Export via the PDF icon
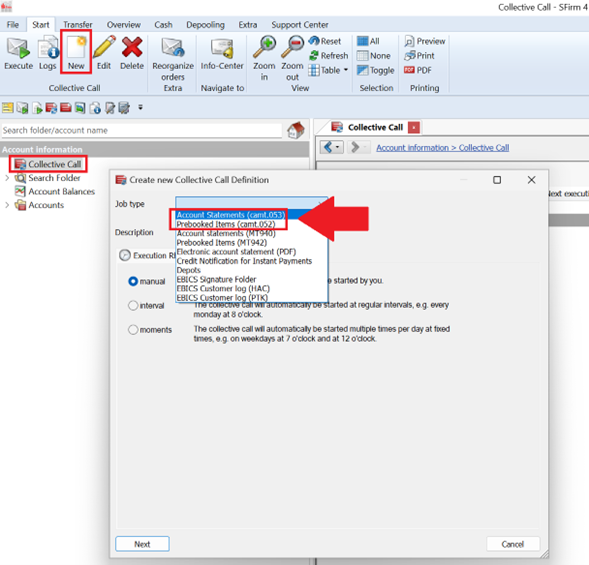Screen dimensions: 589x565 click(418, 70)
